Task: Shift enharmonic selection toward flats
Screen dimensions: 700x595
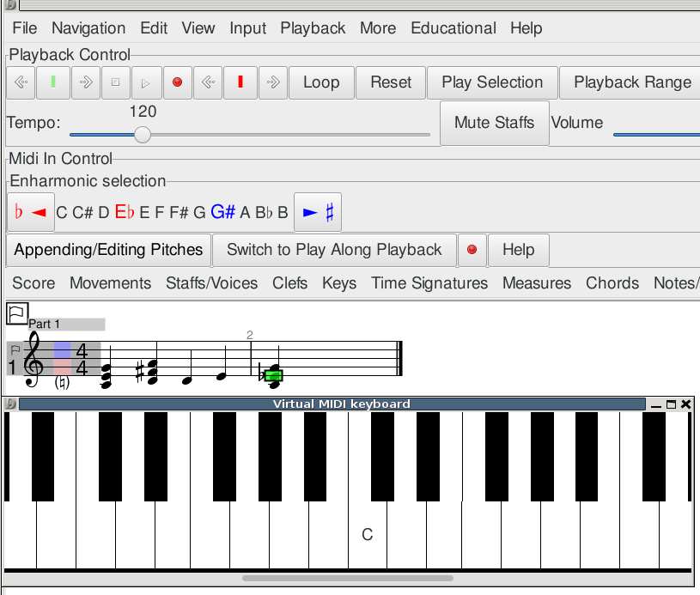Action: point(31,211)
